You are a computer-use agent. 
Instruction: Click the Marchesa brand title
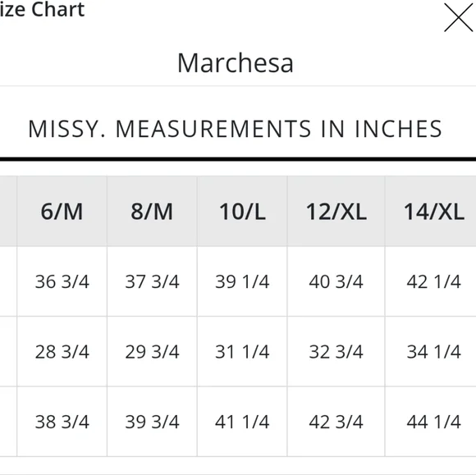(x=236, y=63)
